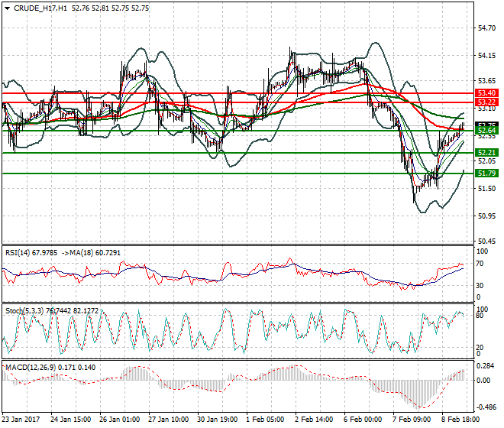Viewport: 504px width, 428px height.
Task: Select the RSI(14) 67.9785 indicator label
Action: tap(31, 253)
